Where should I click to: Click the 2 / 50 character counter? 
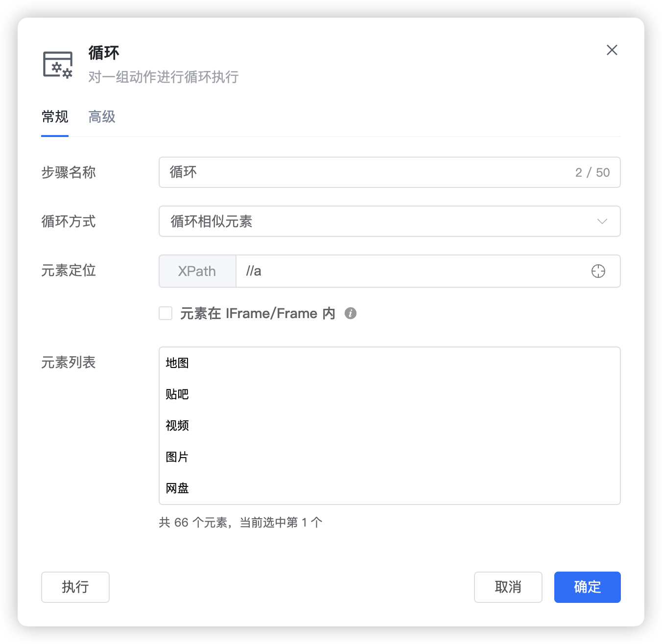(x=592, y=172)
